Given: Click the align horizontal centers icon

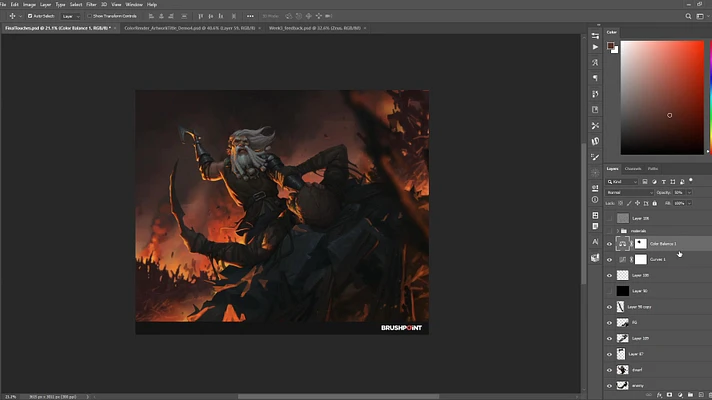Looking at the screenshot, I should click(x=161, y=16).
